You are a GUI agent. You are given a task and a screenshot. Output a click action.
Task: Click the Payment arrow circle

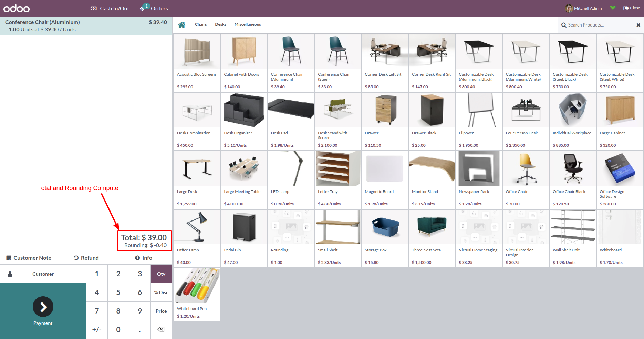click(x=43, y=307)
